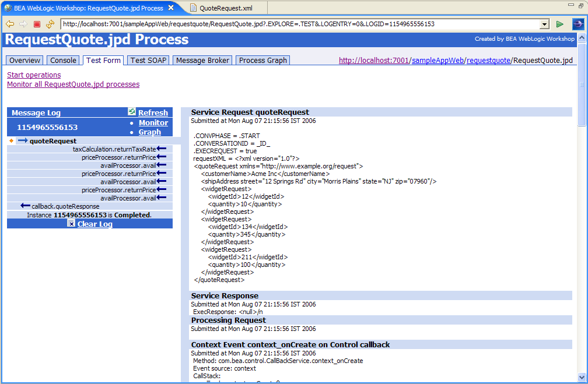This screenshot has height=384, width=588.
Task: Click the Refresh link in Message Log
Action: click(153, 112)
